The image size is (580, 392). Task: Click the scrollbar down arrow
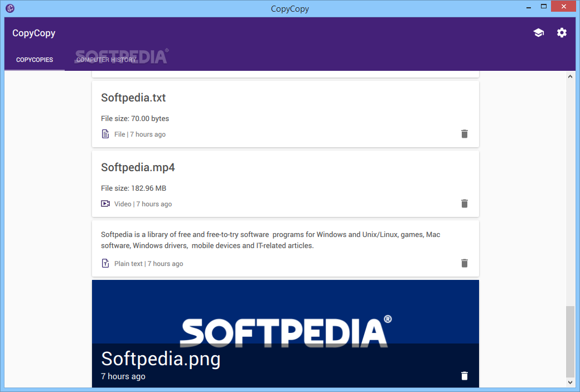click(x=570, y=383)
